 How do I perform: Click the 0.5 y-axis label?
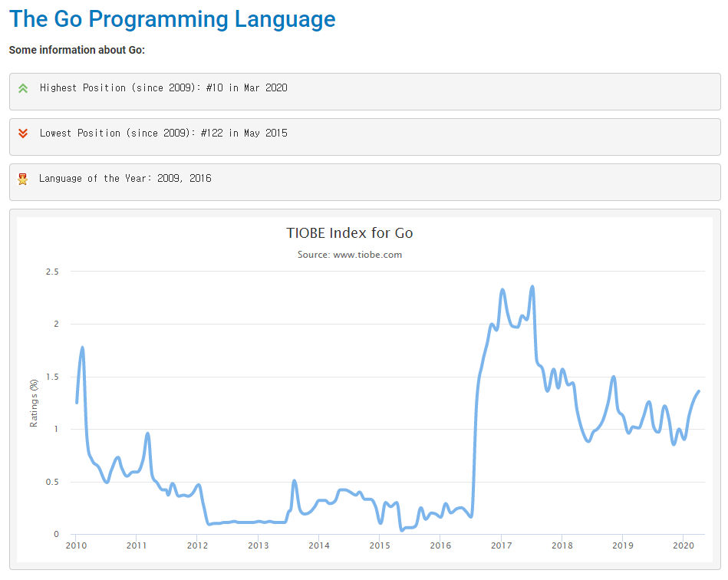point(52,482)
